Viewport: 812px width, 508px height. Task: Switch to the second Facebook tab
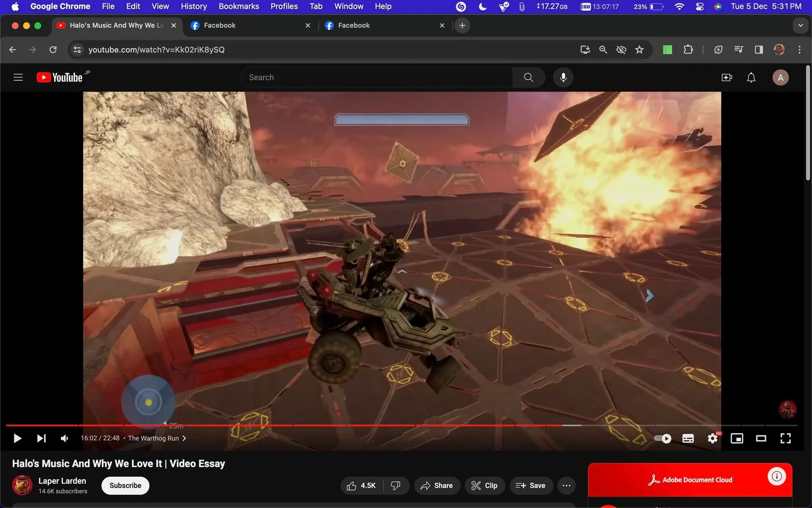click(x=384, y=25)
